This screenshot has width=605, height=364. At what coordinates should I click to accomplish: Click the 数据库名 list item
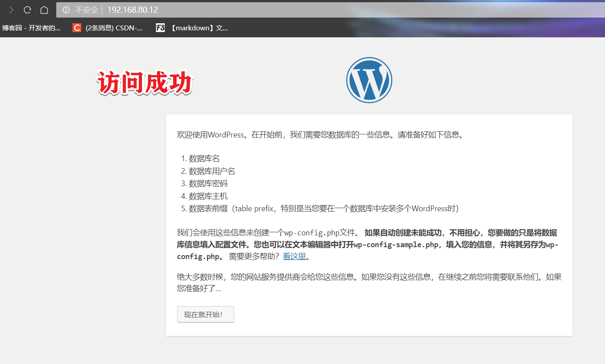pyautogui.click(x=204, y=159)
